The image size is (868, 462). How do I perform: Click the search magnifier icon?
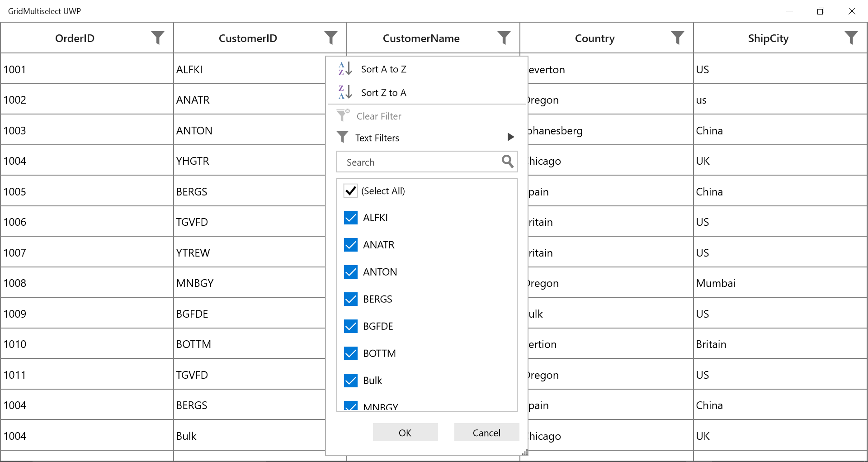coord(507,162)
